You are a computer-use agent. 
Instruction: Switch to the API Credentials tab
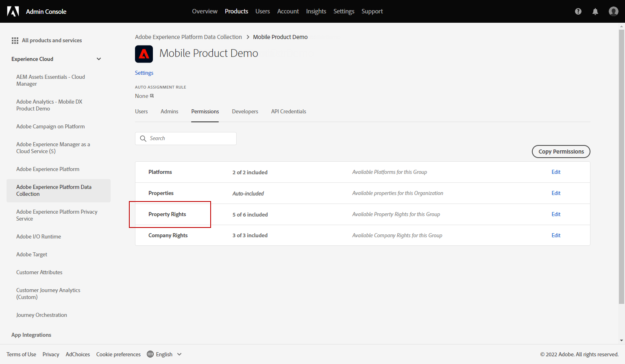289,111
